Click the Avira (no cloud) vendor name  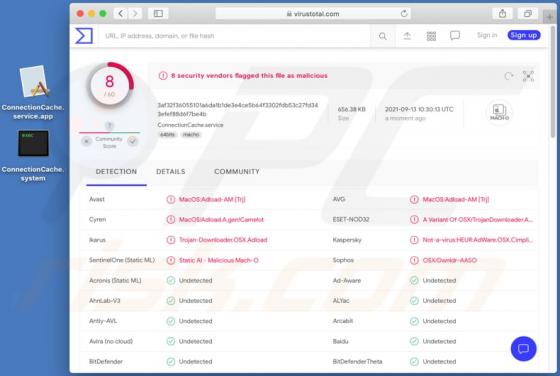[111, 341]
